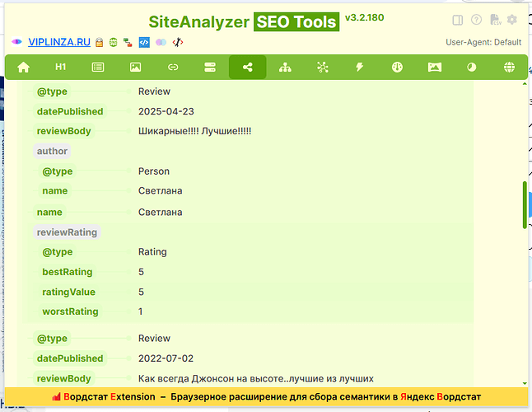Open the images tab icon
532x412 pixels.
coord(135,68)
